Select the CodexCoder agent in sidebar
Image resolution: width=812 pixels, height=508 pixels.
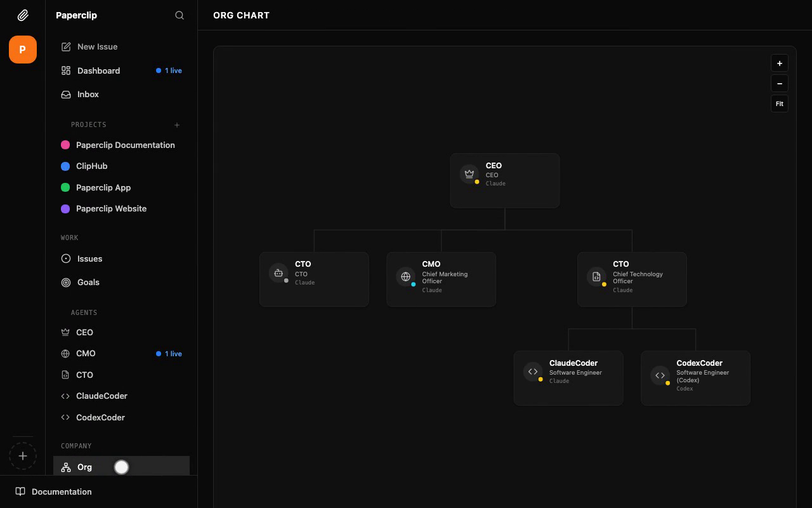click(121, 417)
